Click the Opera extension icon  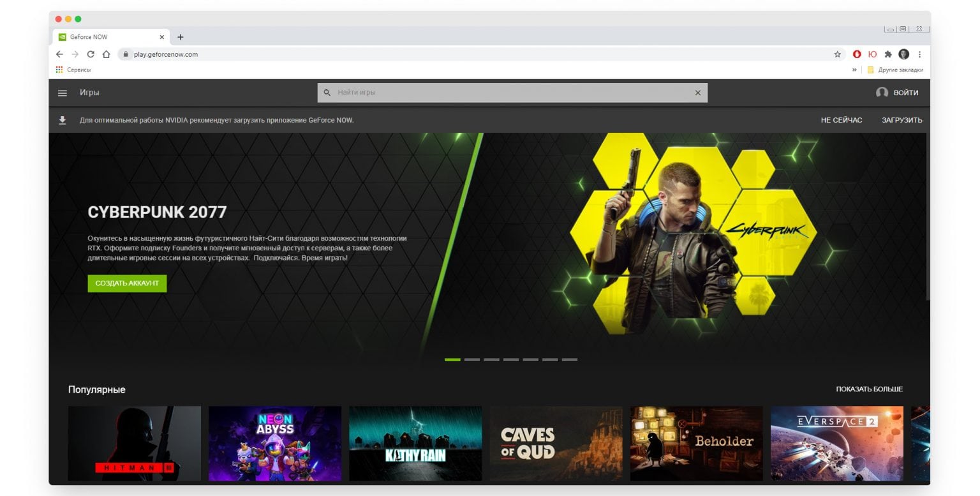(x=857, y=54)
